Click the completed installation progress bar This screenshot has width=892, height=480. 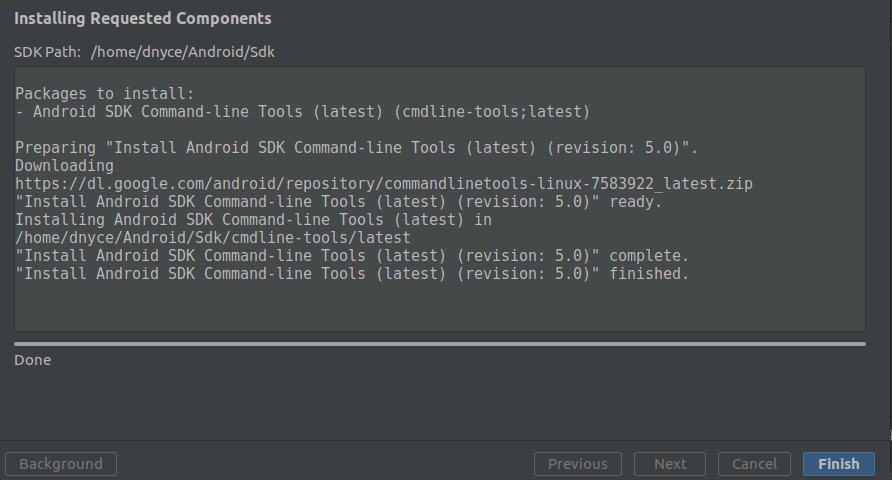tap(440, 344)
